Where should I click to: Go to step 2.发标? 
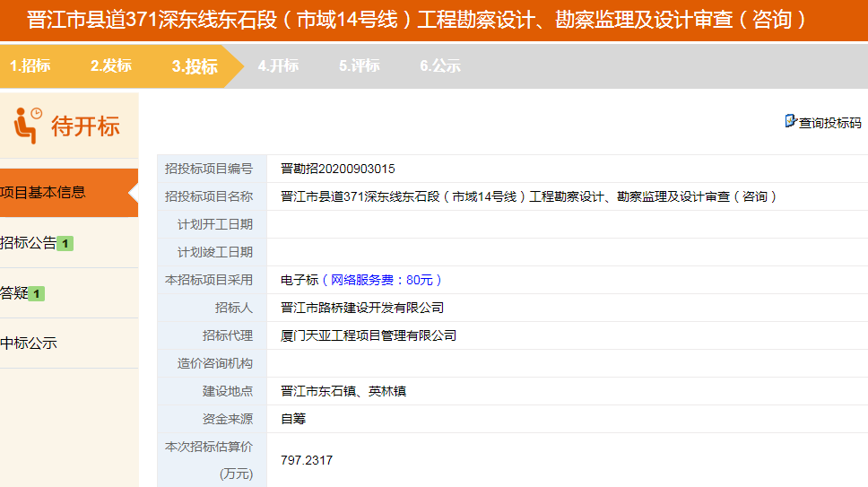pos(111,65)
